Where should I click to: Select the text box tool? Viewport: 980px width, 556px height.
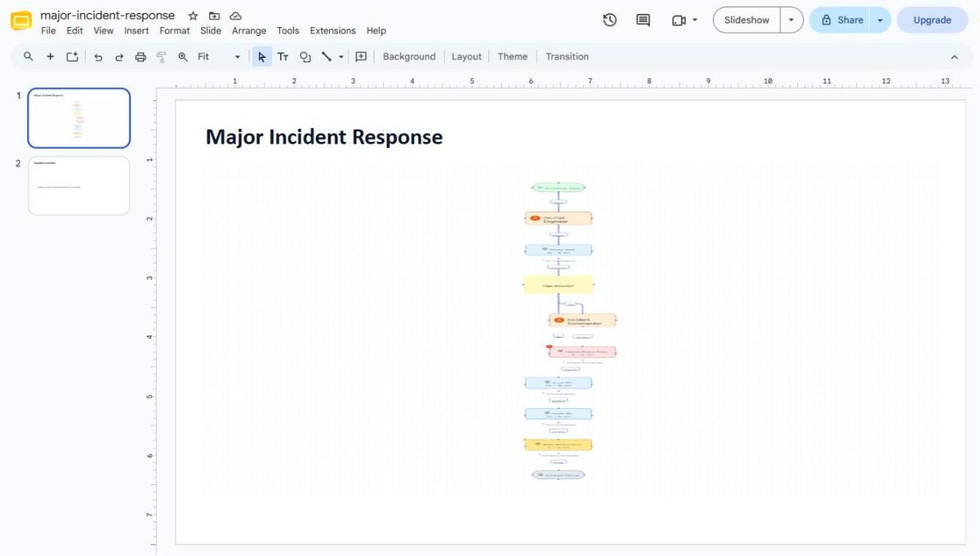tap(283, 56)
